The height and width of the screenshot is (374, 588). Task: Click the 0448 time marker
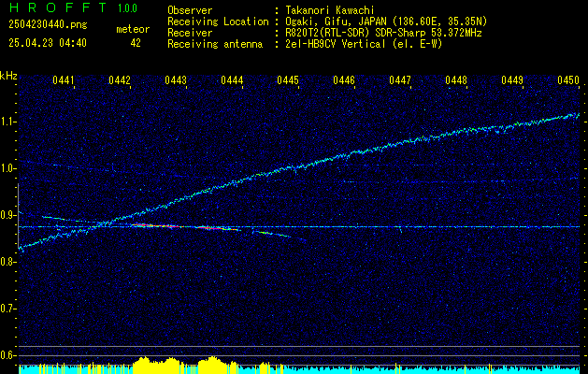456,80
